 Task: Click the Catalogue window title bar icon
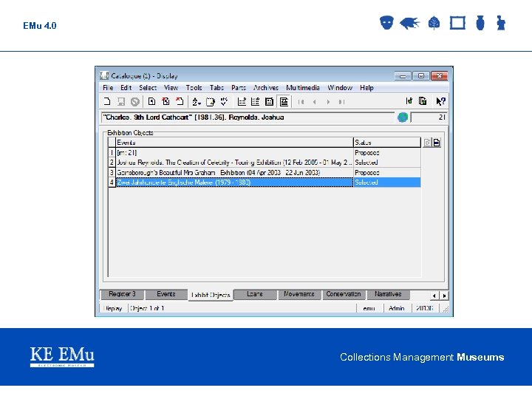(x=104, y=75)
